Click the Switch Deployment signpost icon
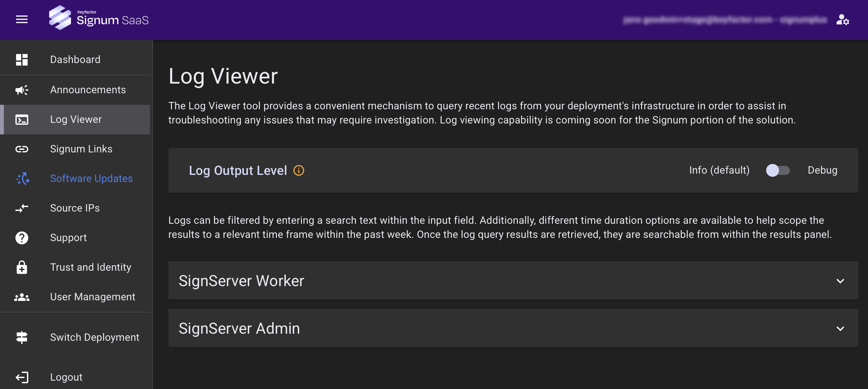The image size is (868, 389). (x=22, y=337)
